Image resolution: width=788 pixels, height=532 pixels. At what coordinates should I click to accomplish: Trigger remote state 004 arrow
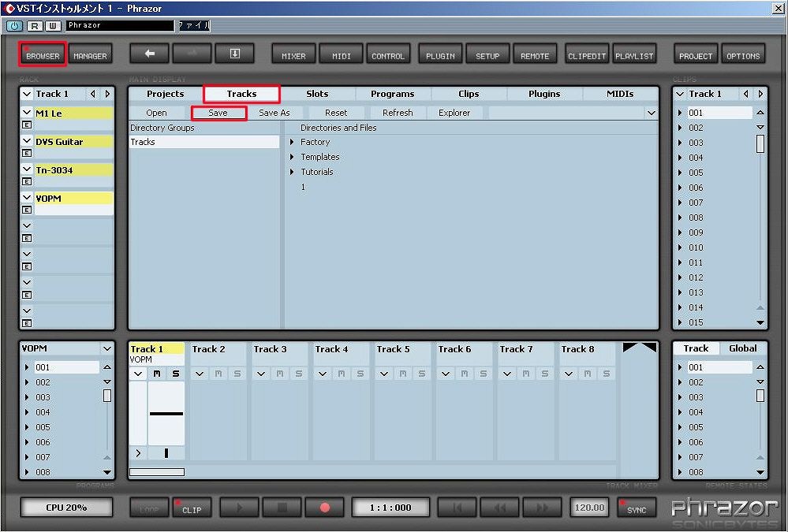pyautogui.click(x=681, y=412)
